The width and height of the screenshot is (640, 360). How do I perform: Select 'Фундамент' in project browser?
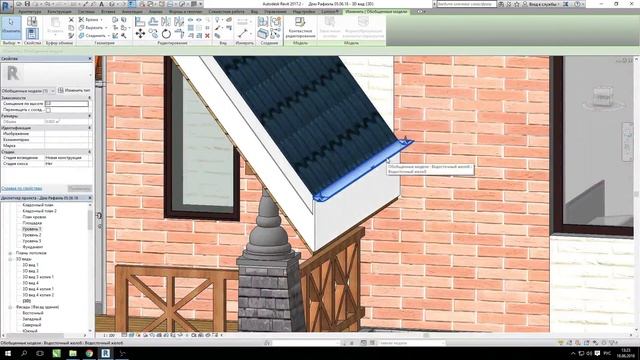pos(33,247)
